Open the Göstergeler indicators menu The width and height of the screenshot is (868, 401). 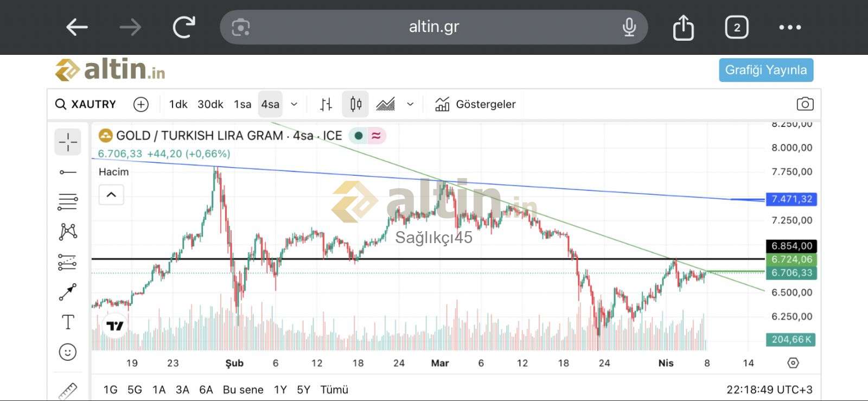pyautogui.click(x=475, y=104)
